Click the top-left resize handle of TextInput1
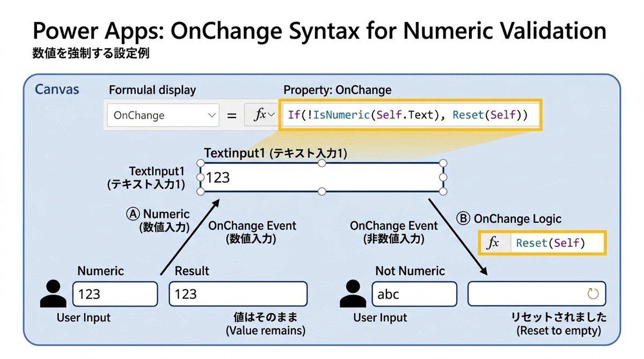The width and height of the screenshot is (644, 359). tap(201, 163)
